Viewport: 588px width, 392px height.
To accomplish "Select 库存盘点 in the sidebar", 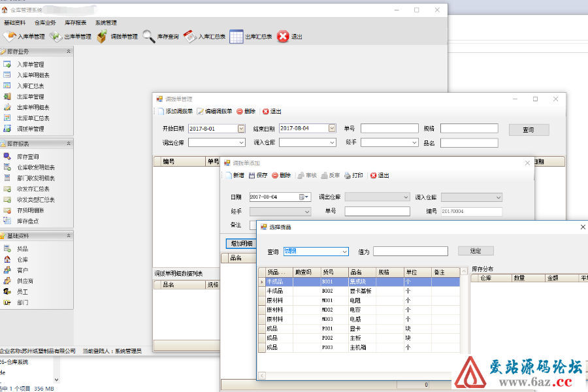I will [x=27, y=221].
